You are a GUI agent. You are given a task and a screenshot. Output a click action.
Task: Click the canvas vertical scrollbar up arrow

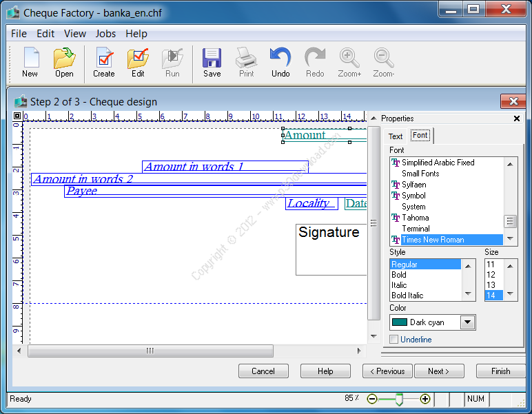(x=374, y=118)
